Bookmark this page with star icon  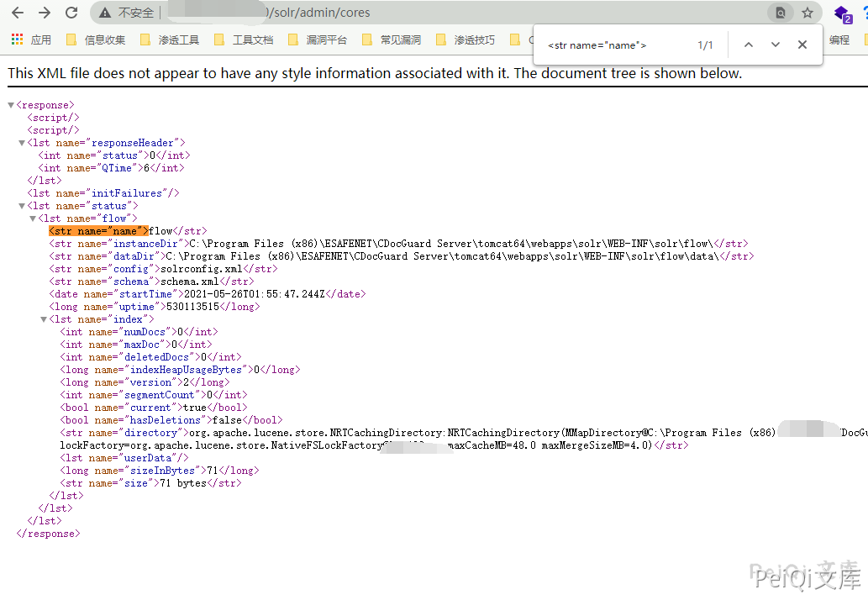[x=808, y=13]
